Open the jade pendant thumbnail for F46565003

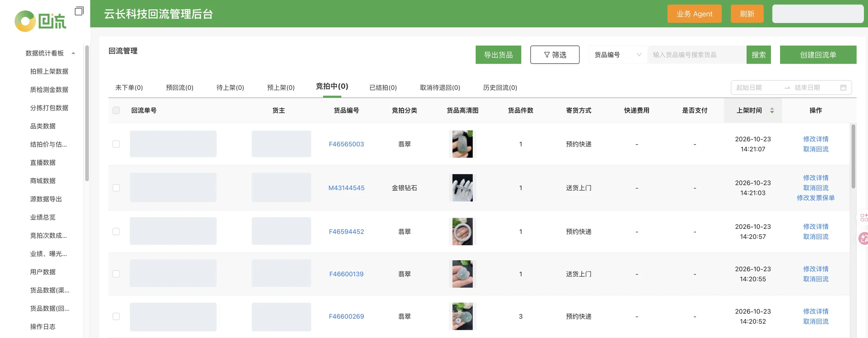pos(462,144)
